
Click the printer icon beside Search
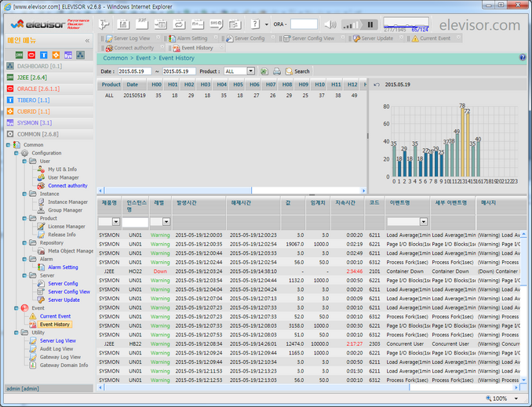coord(276,71)
